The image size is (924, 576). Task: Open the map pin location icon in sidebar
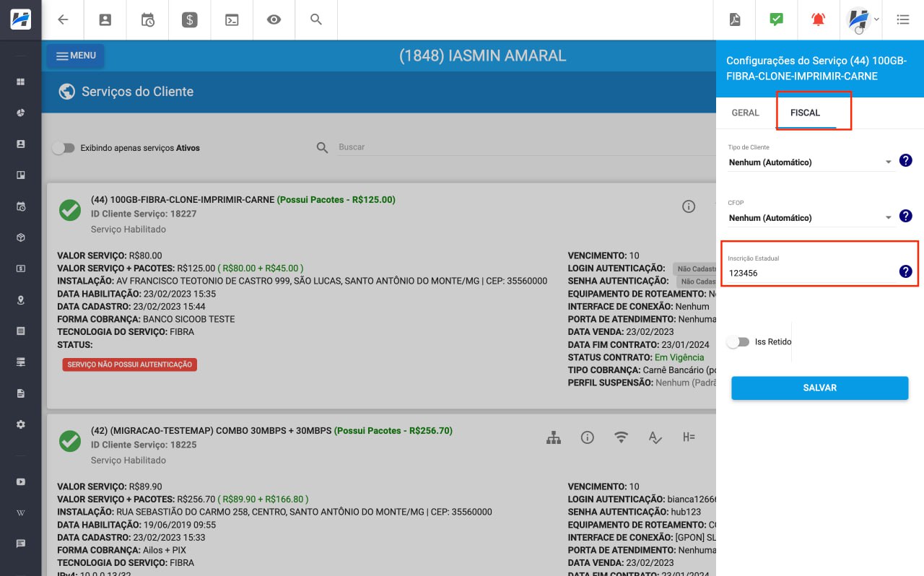pos(20,300)
